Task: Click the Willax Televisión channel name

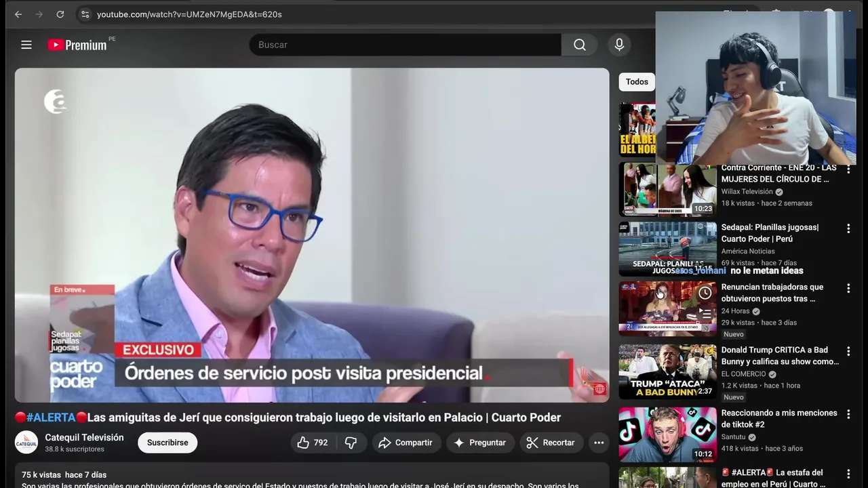Action: [747, 192]
